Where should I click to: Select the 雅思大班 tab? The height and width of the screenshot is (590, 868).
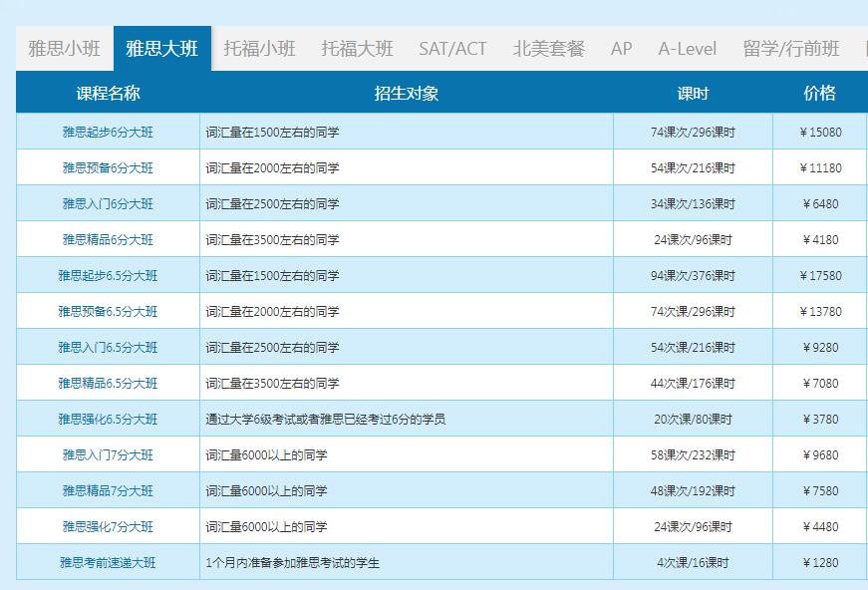[162, 49]
